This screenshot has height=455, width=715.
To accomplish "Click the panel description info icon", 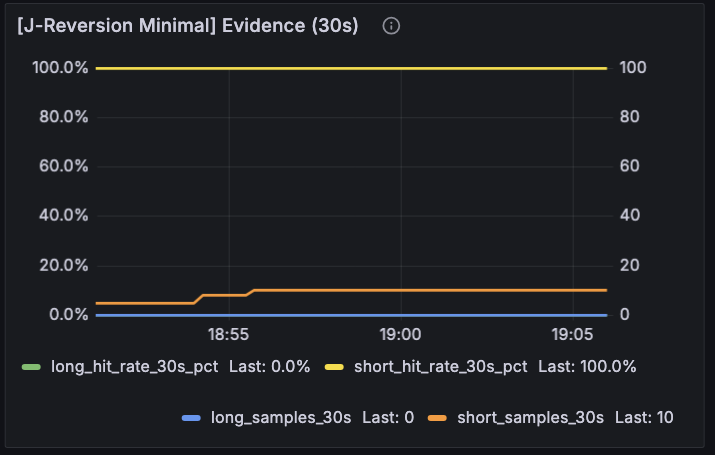I will pos(391,26).
